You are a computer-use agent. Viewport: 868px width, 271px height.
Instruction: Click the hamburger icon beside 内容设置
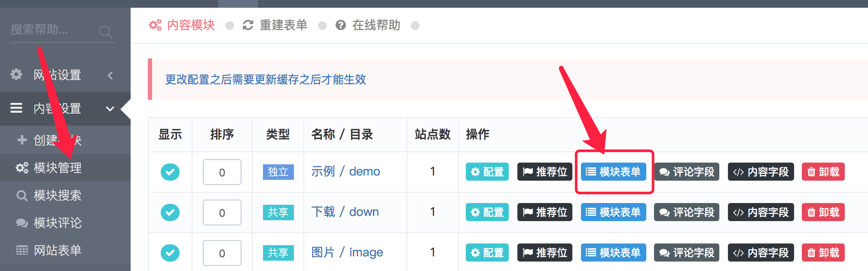coord(16,108)
